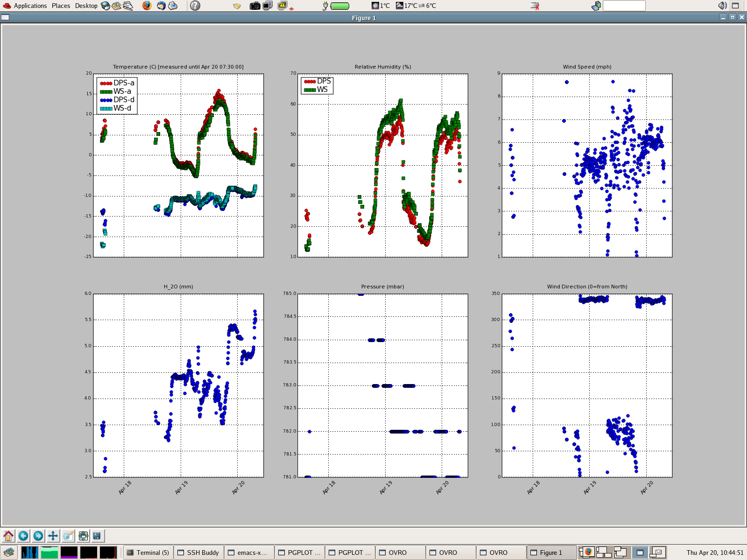Click the search field in top panel
The image size is (747, 560).
pyautogui.click(x=624, y=6)
